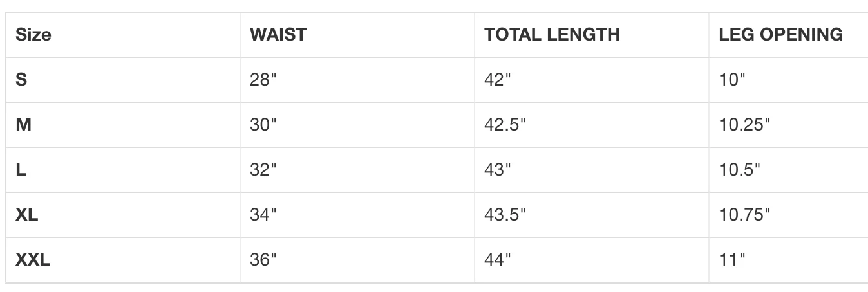Click the 34" waist cell for XL
This screenshot has width=868, height=292.
coord(263,215)
